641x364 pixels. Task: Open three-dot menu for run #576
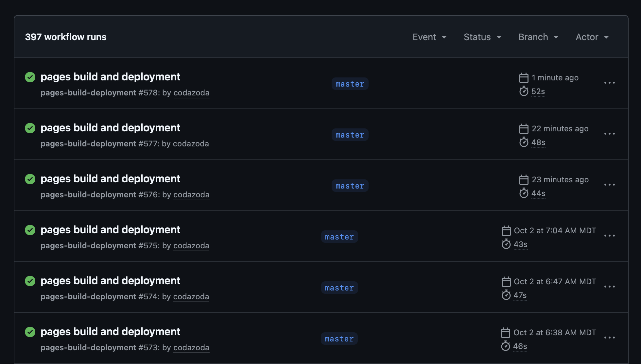coord(609,185)
